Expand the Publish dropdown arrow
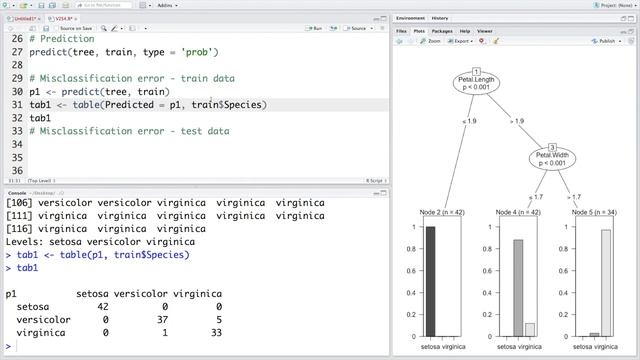This screenshot has height=360, width=640. pos(620,41)
